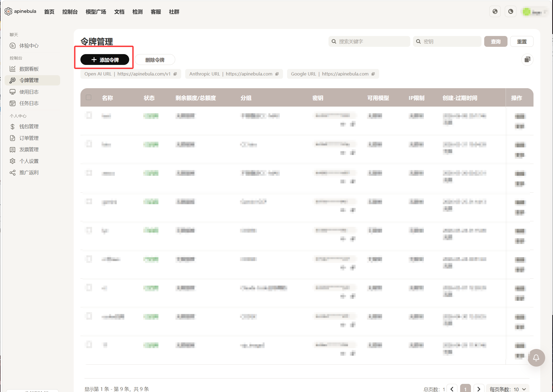Viewport: 553px width, 392px height.
Task: Open 客服 in top navigation
Action: pyautogui.click(x=156, y=12)
